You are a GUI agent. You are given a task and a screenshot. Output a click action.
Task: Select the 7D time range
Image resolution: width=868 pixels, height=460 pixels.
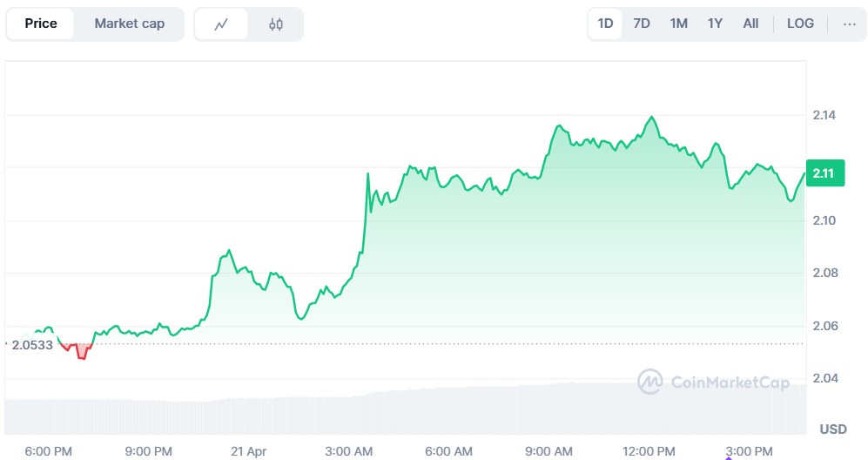click(642, 24)
